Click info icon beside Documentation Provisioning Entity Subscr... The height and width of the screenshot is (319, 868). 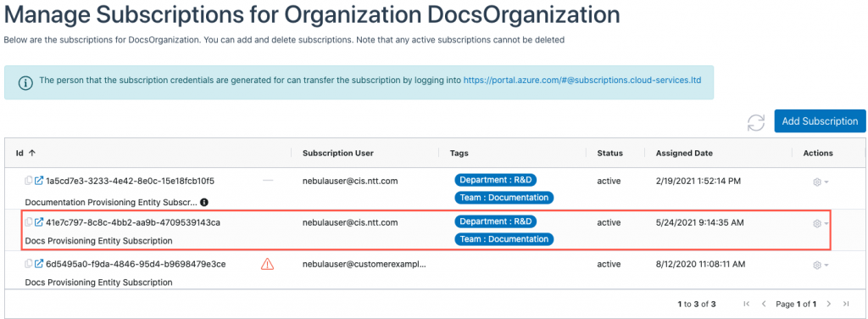coord(203,202)
